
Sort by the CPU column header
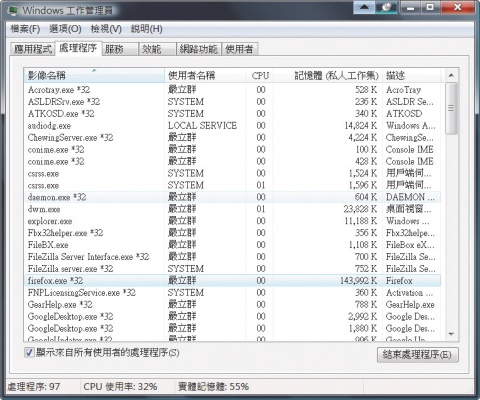pyautogui.click(x=260, y=75)
